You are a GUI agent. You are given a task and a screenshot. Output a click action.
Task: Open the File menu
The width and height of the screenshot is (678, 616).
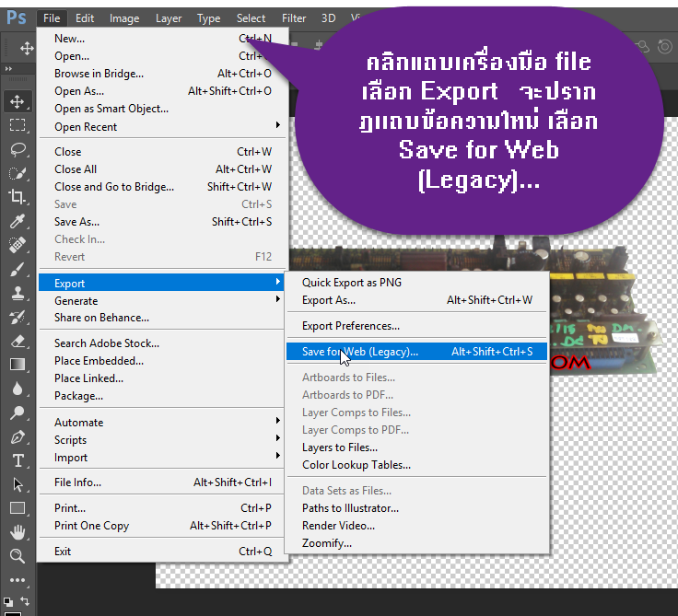(52, 18)
